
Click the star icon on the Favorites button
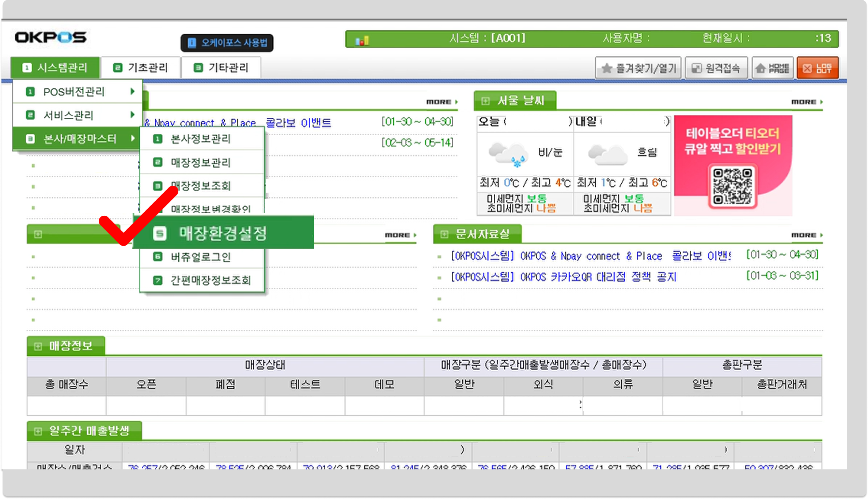(606, 68)
